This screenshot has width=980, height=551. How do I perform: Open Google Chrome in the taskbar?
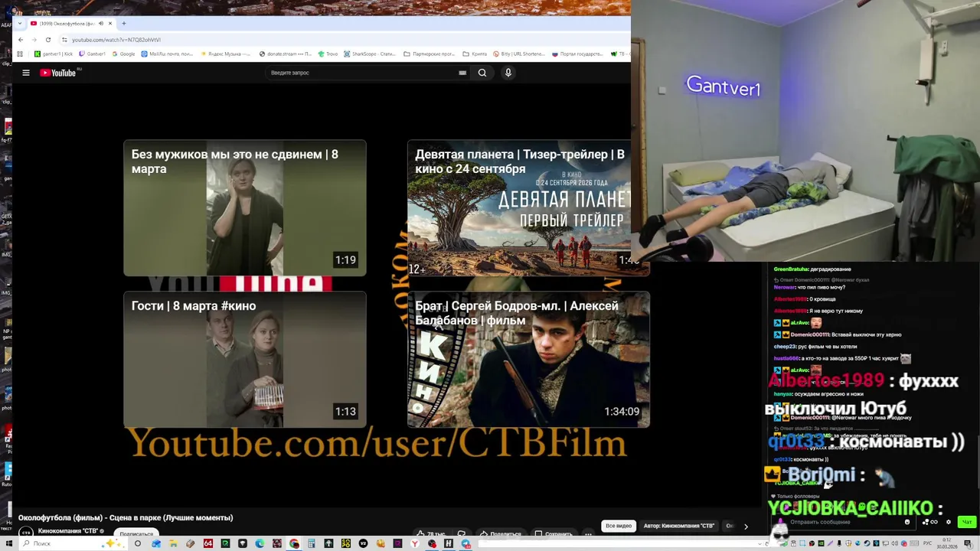[x=294, y=543]
